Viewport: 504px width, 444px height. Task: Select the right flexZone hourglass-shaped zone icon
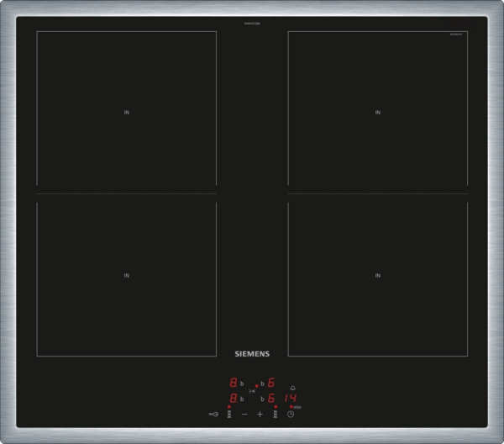(276, 414)
